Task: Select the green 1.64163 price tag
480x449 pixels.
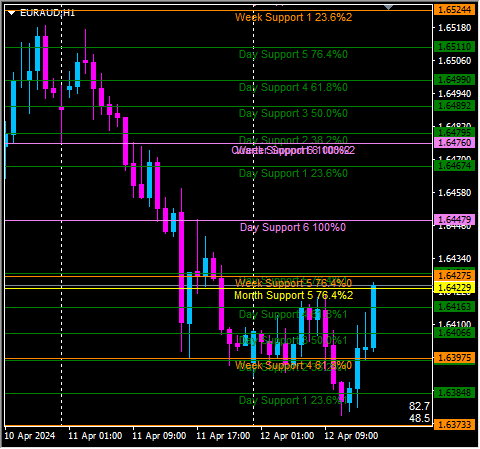Action: point(455,307)
